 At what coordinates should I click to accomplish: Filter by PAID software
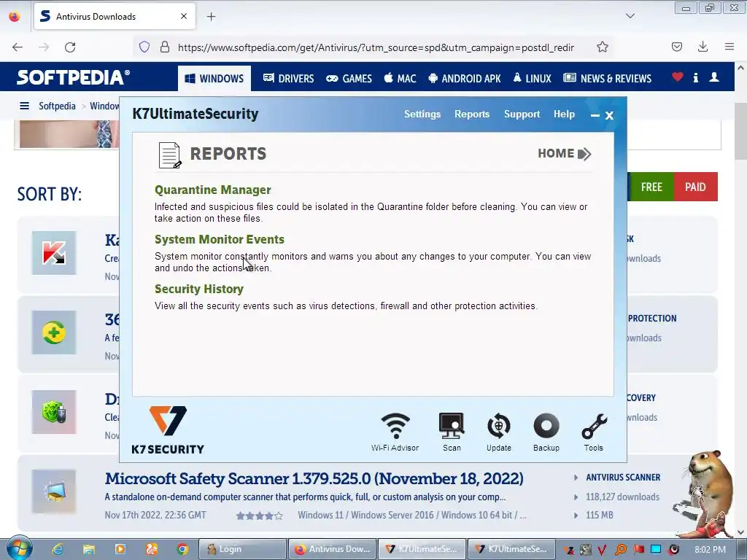(695, 187)
